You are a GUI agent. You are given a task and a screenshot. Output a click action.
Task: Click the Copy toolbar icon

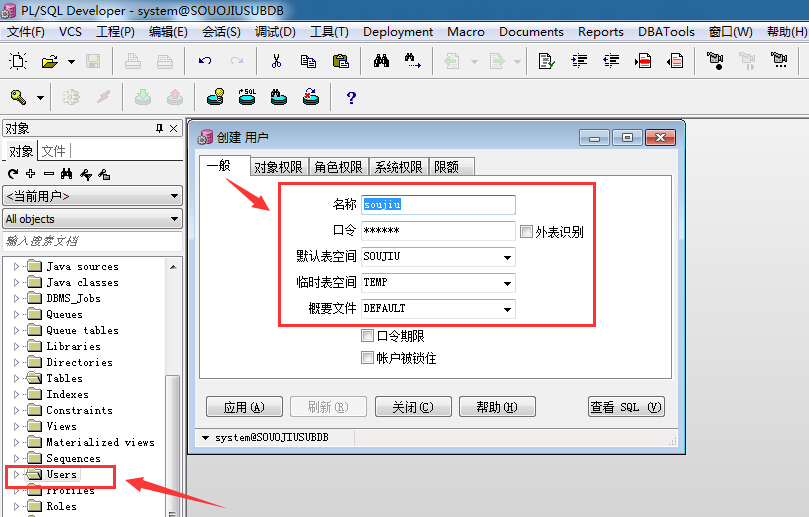(309, 61)
